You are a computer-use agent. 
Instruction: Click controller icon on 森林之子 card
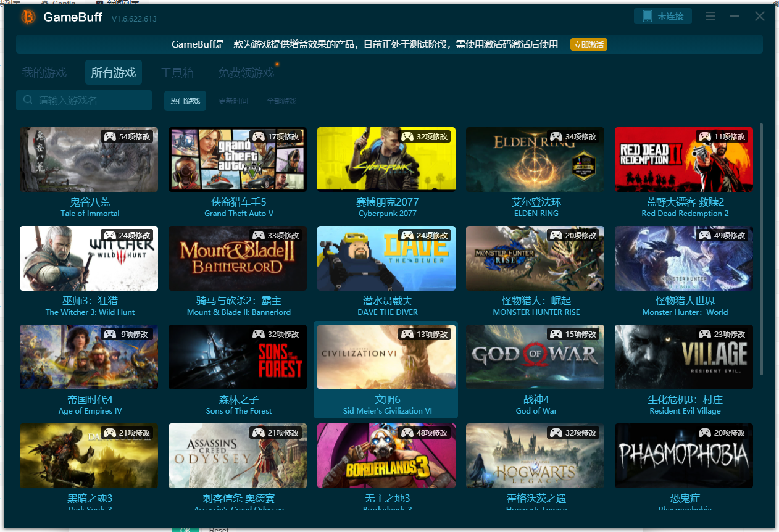[x=258, y=334]
